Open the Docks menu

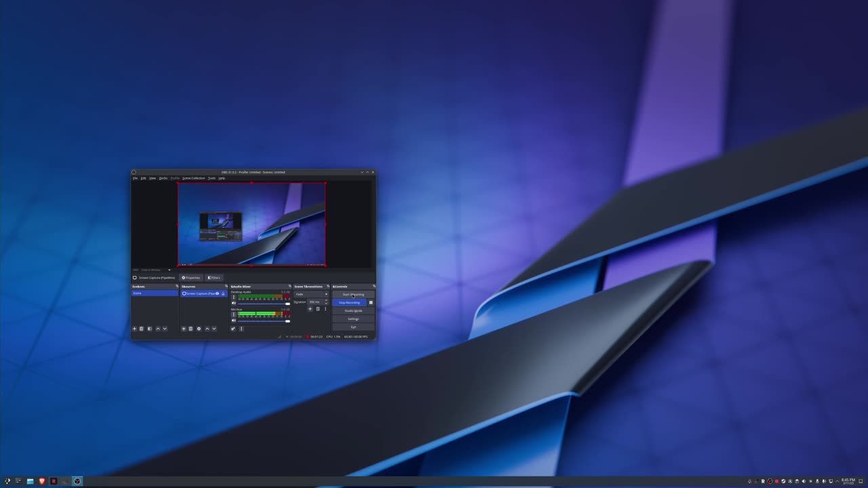[x=163, y=178]
